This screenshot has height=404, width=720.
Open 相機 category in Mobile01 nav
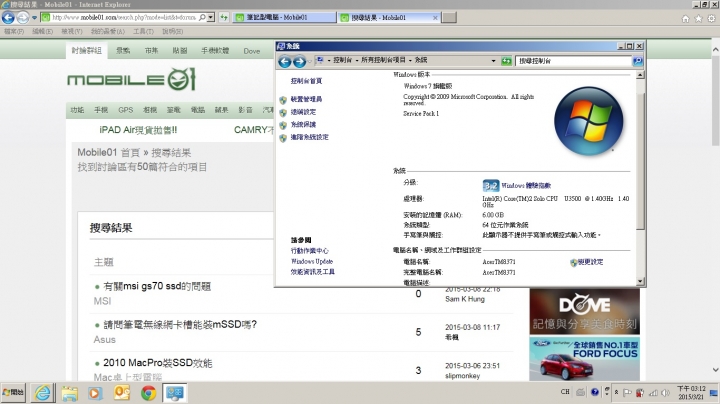point(150,110)
